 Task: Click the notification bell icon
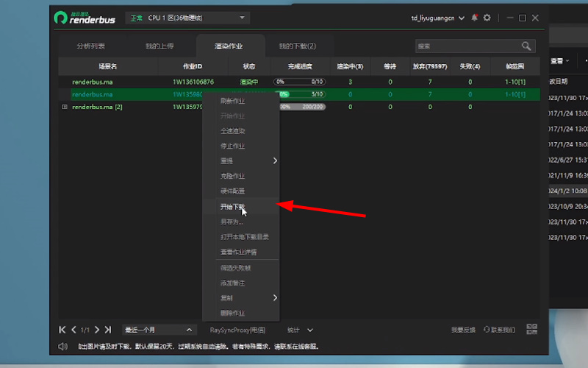474,18
